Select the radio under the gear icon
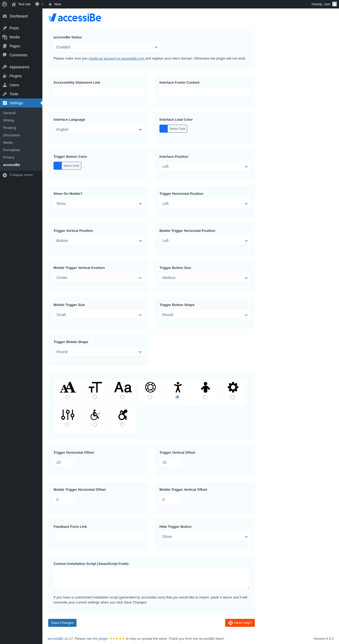The width and height of the screenshot is (339, 644). (233, 397)
